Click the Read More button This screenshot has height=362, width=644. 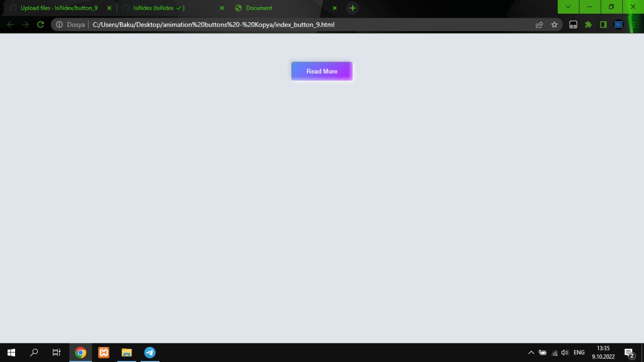click(x=321, y=71)
